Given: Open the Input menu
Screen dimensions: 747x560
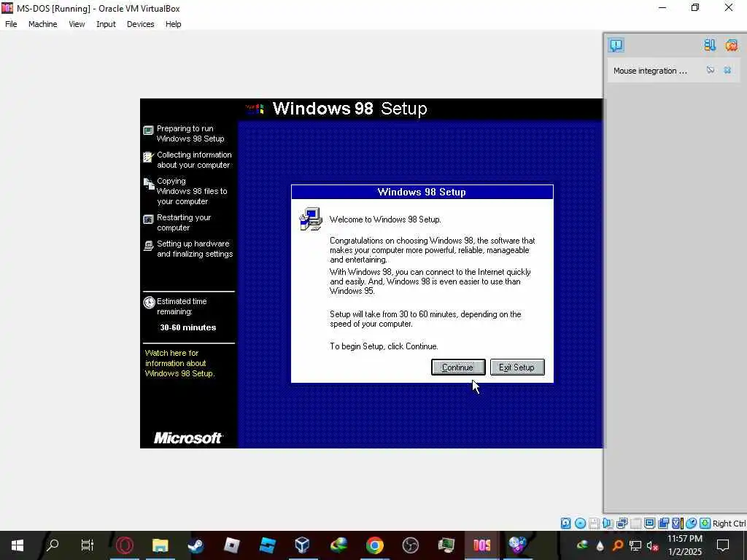Looking at the screenshot, I should click(106, 24).
